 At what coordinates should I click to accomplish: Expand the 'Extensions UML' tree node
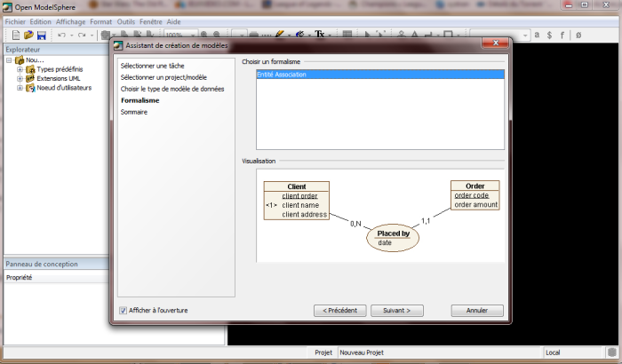pos(19,79)
